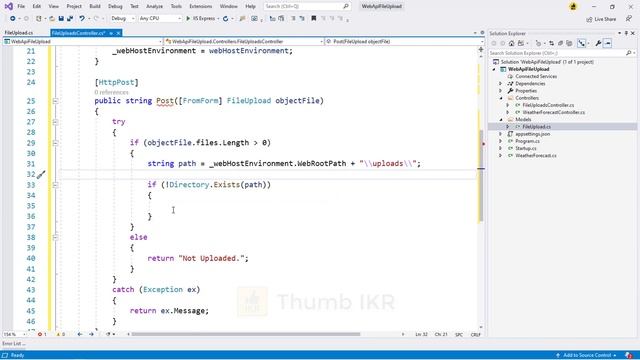Toggle the bookmark icon in toolbar
The image size is (640, 360).
313,18
